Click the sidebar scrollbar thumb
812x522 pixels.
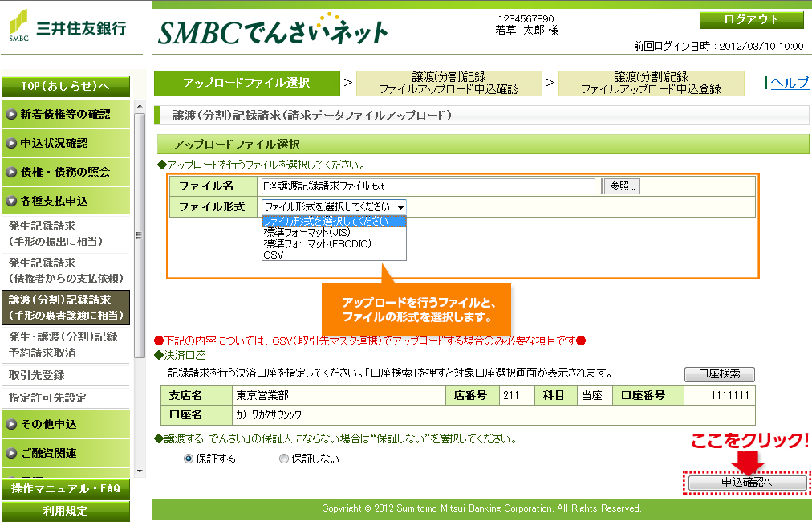click(x=140, y=235)
